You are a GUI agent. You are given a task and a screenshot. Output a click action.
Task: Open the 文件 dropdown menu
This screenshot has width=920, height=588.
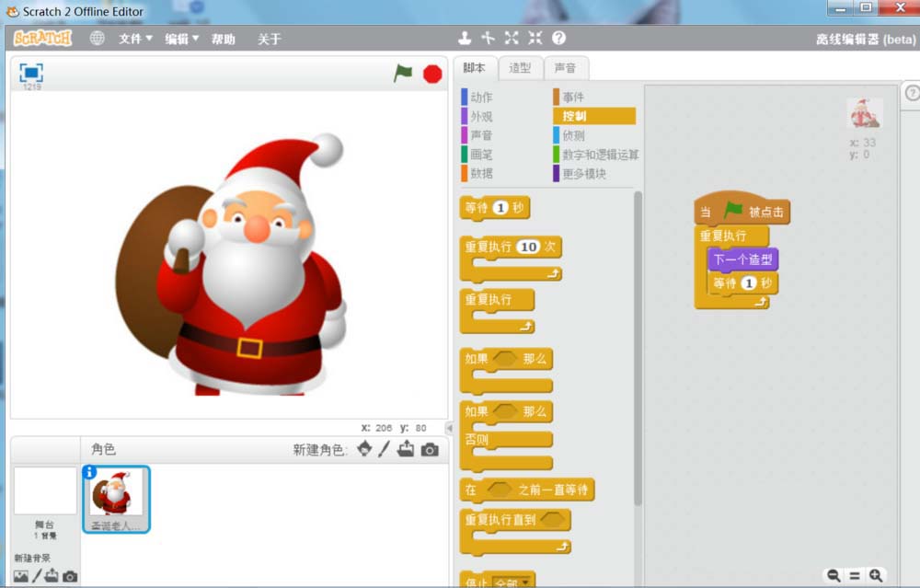tap(135, 39)
